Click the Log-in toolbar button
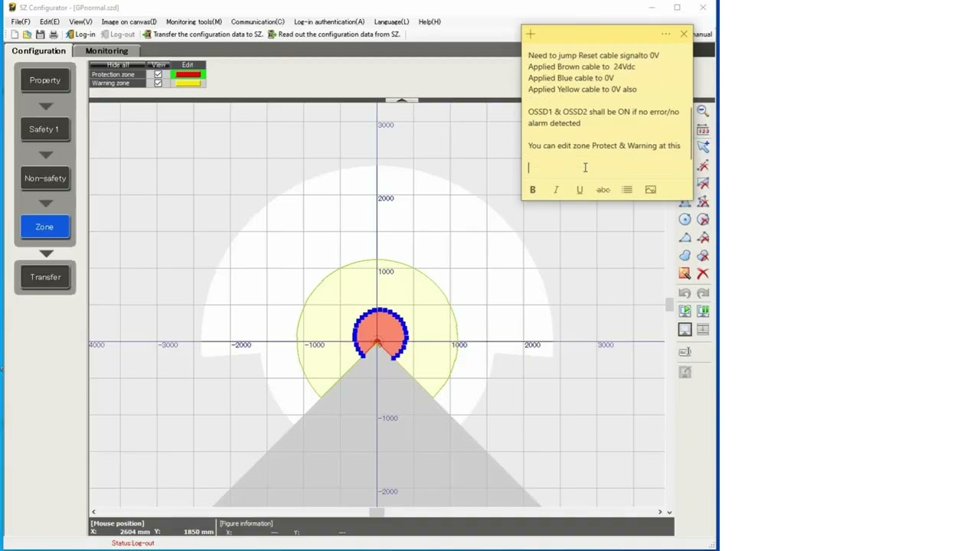Viewport: 980px width, 551px height. (80, 34)
